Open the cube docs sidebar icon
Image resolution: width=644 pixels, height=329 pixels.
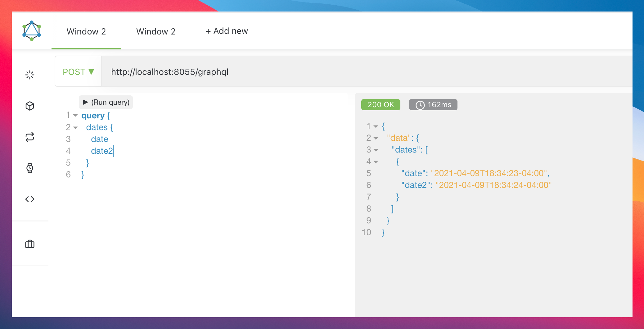click(30, 106)
